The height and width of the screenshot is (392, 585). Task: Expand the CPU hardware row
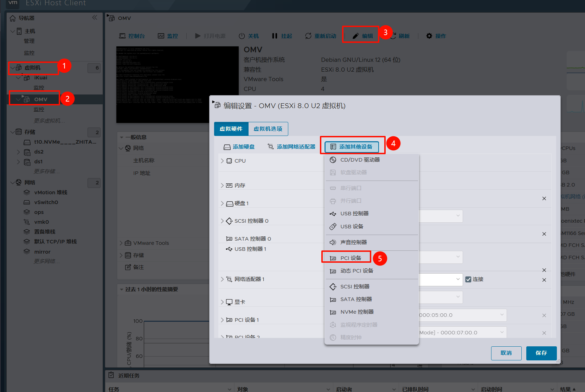tap(222, 161)
